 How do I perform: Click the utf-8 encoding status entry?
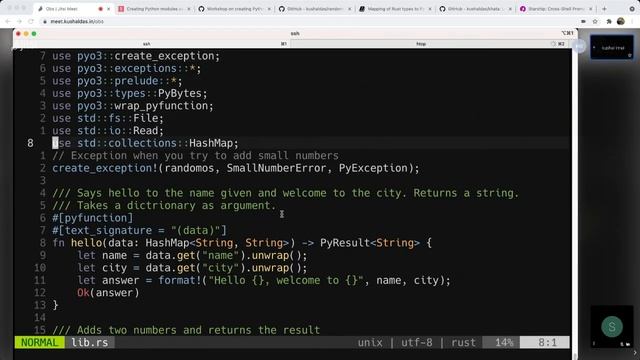(417, 342)
